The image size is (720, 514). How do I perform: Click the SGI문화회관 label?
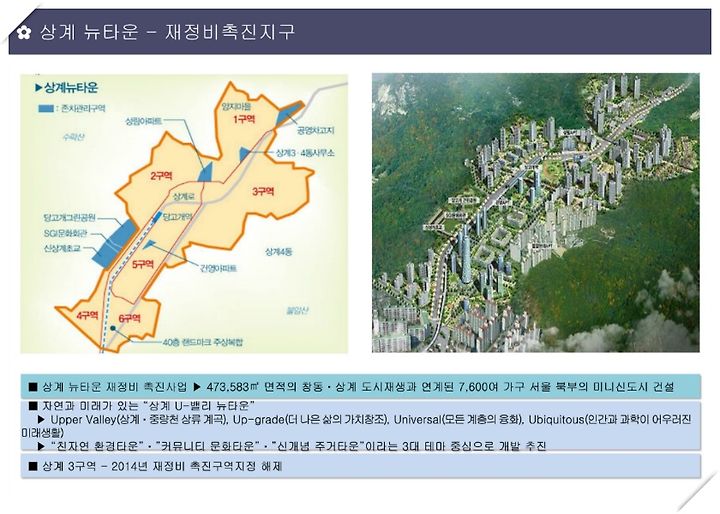(65, 233)
